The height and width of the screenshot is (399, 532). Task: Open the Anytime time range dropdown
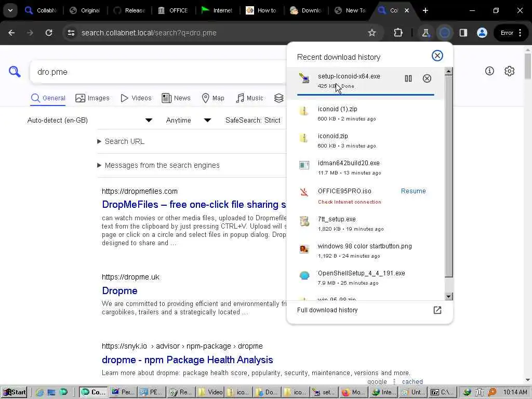(x=188, y=120)
